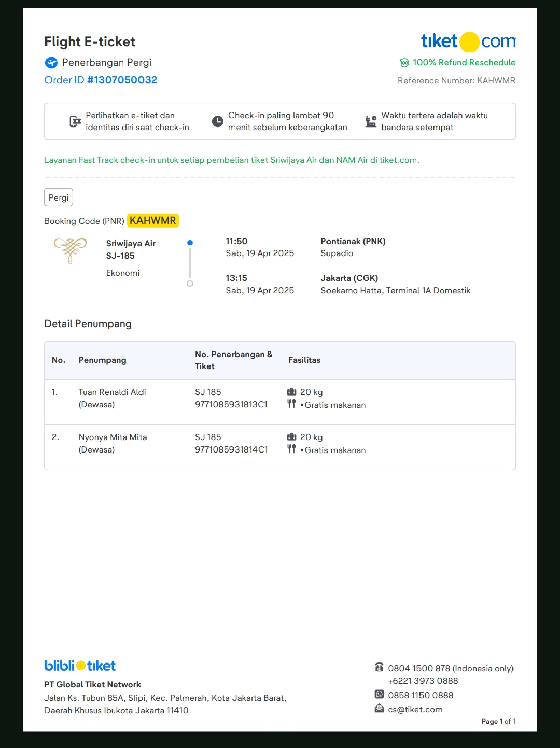Click the telephone icon beside 0804 1500 878
The width and height of the screenshot is (560, 748).
click(380, 667)
